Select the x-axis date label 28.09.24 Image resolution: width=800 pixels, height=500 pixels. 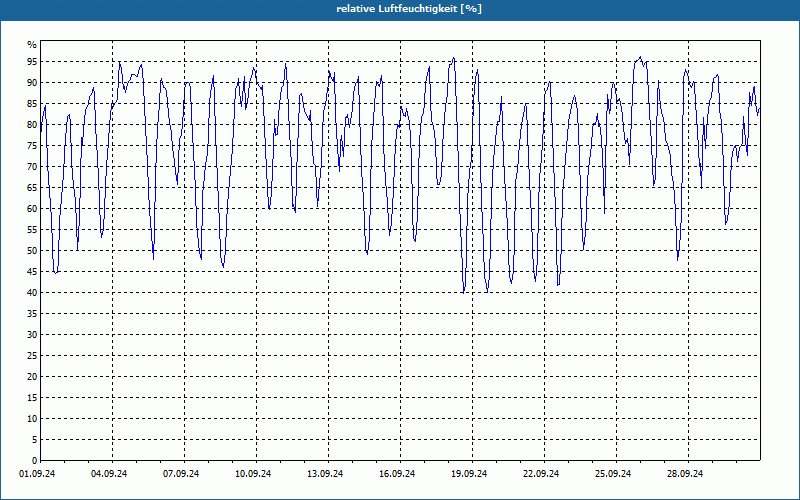[x=684, y=474]
